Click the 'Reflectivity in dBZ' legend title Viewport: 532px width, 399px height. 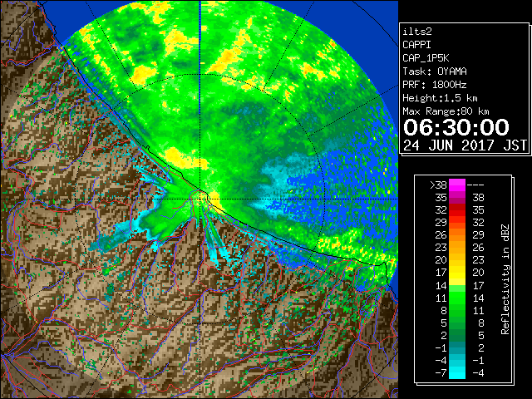pos(505,279)
